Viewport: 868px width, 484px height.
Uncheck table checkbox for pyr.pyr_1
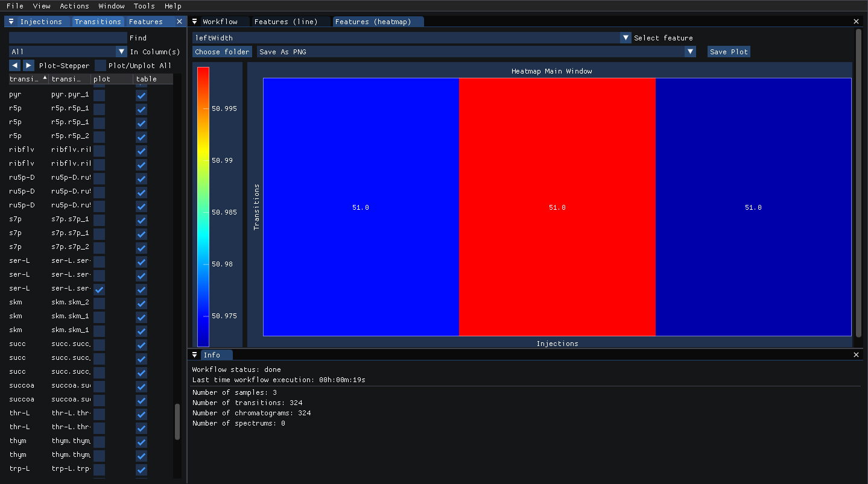[x=141, y=95]
